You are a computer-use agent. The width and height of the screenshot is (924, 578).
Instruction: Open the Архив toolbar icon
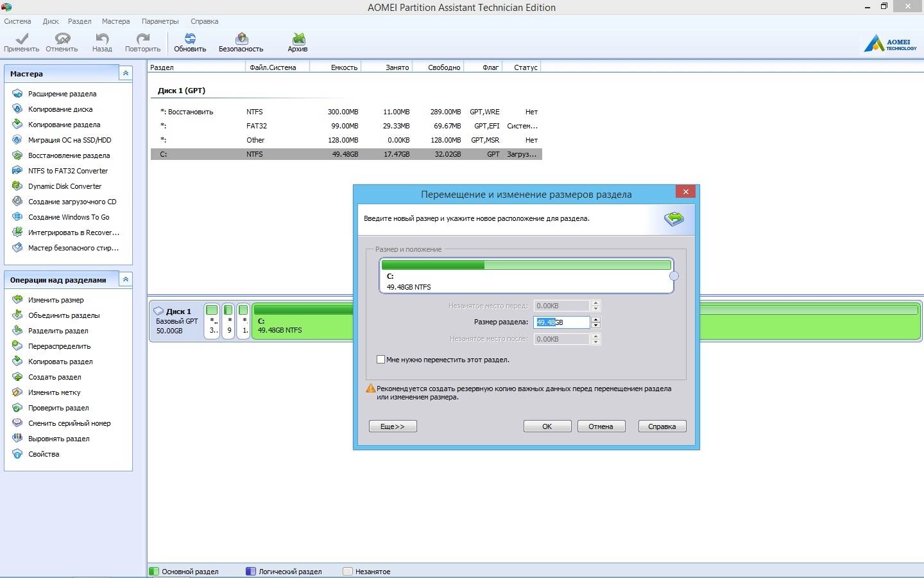(298, 42)
